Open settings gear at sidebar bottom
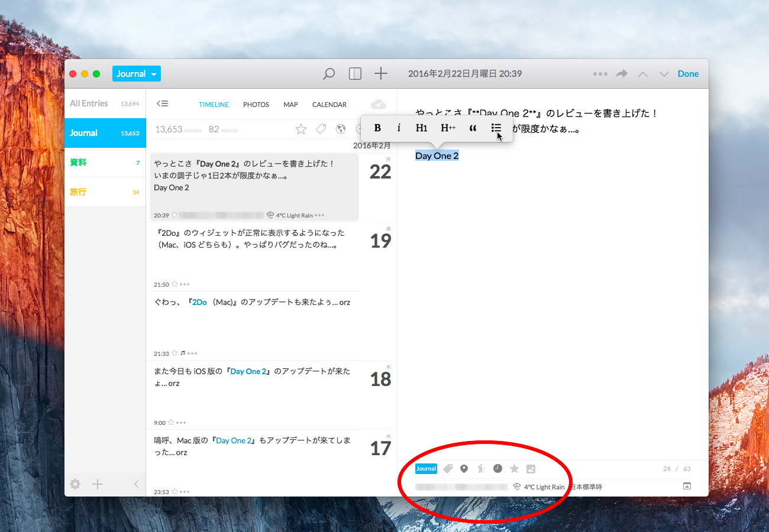The width and height of the screenshot is (769, 532). pos(75,484)
